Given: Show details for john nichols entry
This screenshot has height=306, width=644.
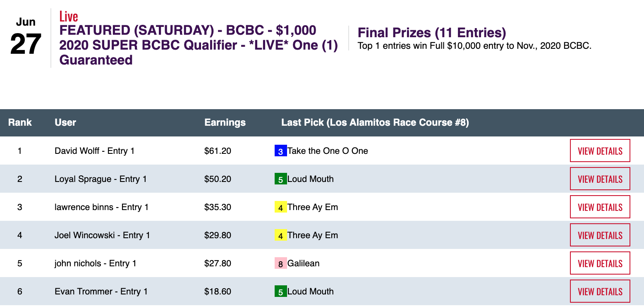Looking at the screenshot, I should coord(600,263).
